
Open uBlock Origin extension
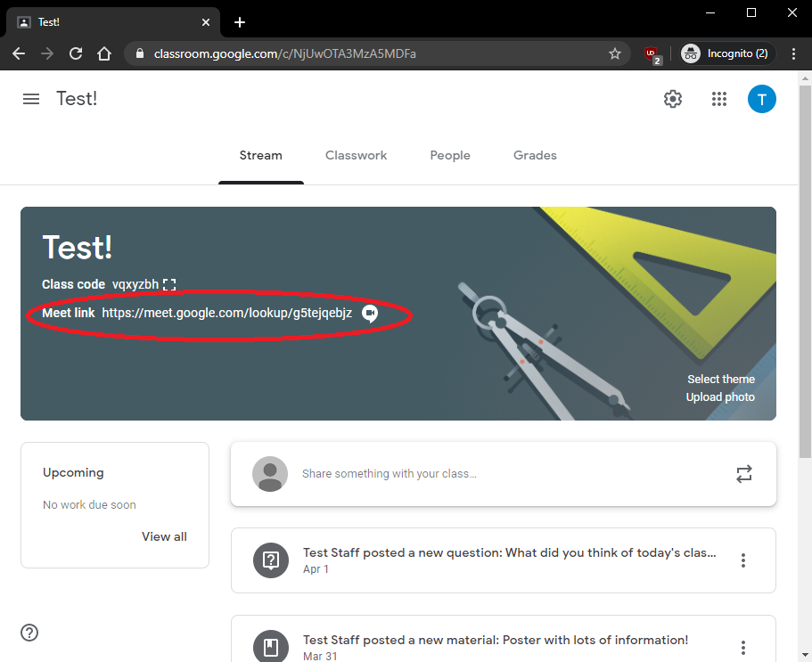point(652,54)
